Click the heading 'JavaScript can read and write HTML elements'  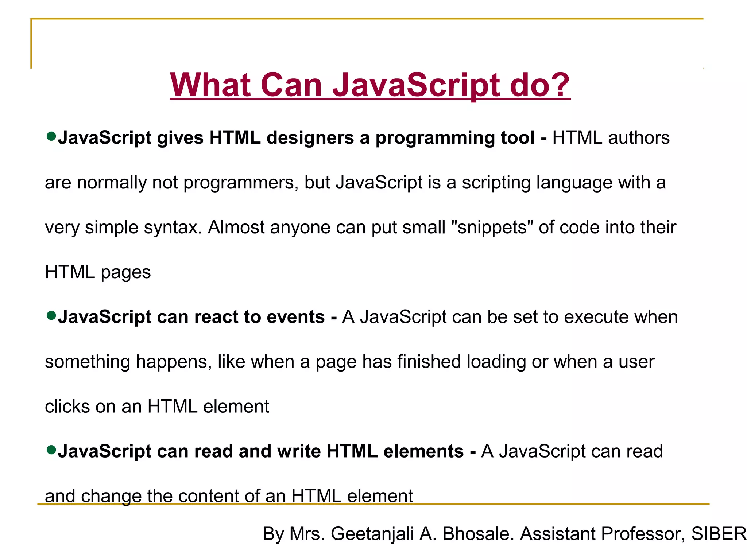(x=261, y=451)
